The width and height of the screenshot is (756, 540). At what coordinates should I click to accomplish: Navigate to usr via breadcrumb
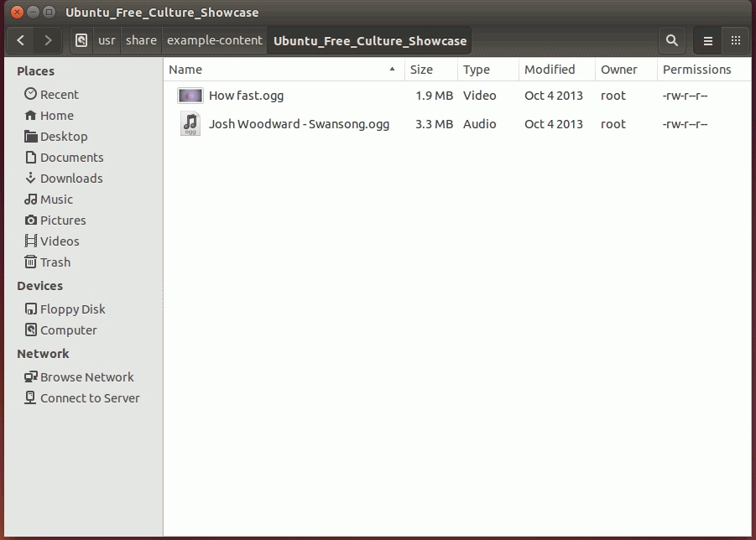tap(106, 40)
